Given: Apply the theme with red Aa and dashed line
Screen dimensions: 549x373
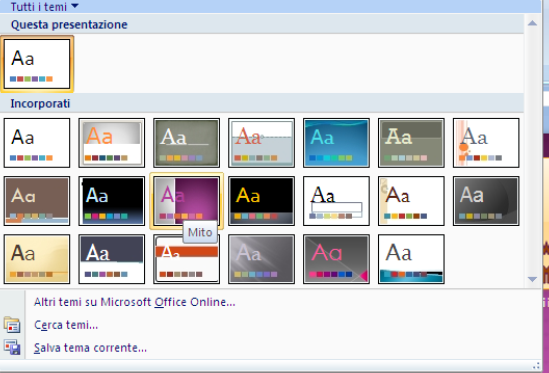Looking at the screenshot, I should click(x=262, y=143).
